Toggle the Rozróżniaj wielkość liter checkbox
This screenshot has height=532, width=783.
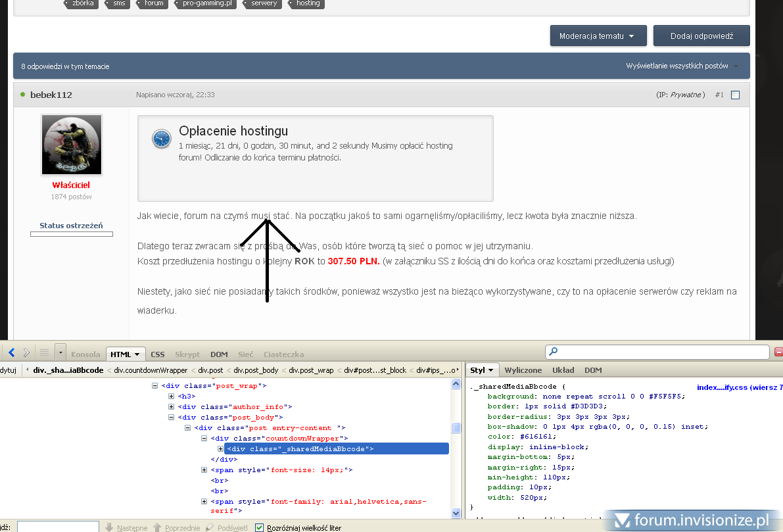coord(259,527)
